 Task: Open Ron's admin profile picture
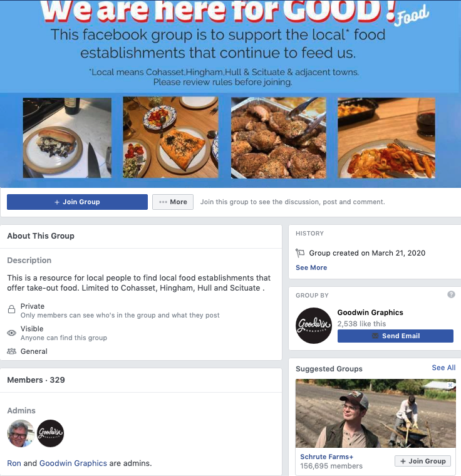(21, 433)
